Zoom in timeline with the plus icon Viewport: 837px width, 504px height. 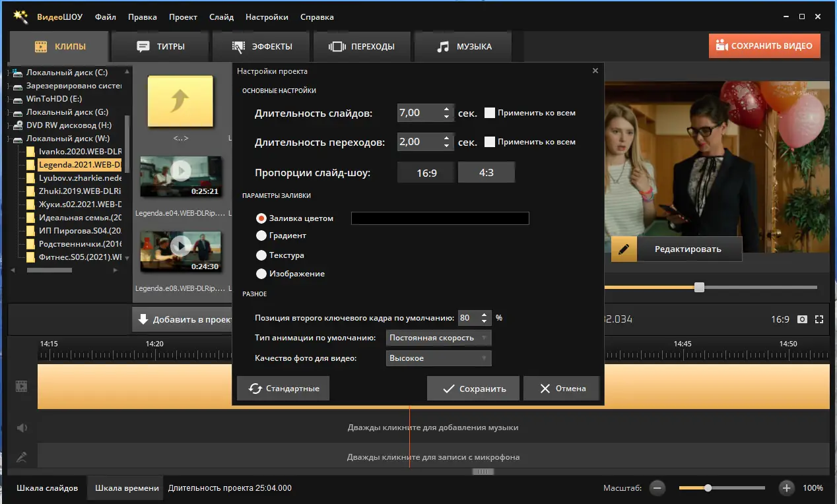[x=786, y=488]
